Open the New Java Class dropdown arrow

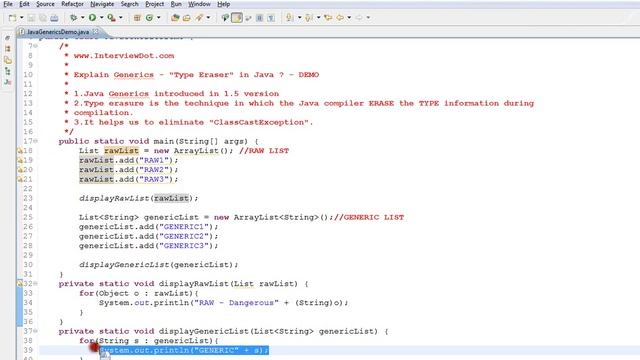[x=158, y=18]
